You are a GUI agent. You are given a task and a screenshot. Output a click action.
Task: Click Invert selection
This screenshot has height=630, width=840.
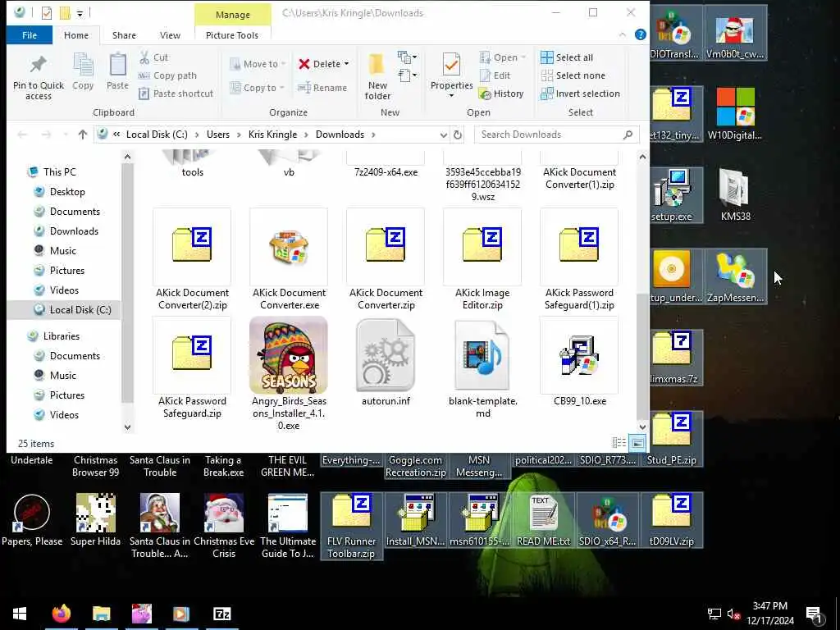[580, 94]
